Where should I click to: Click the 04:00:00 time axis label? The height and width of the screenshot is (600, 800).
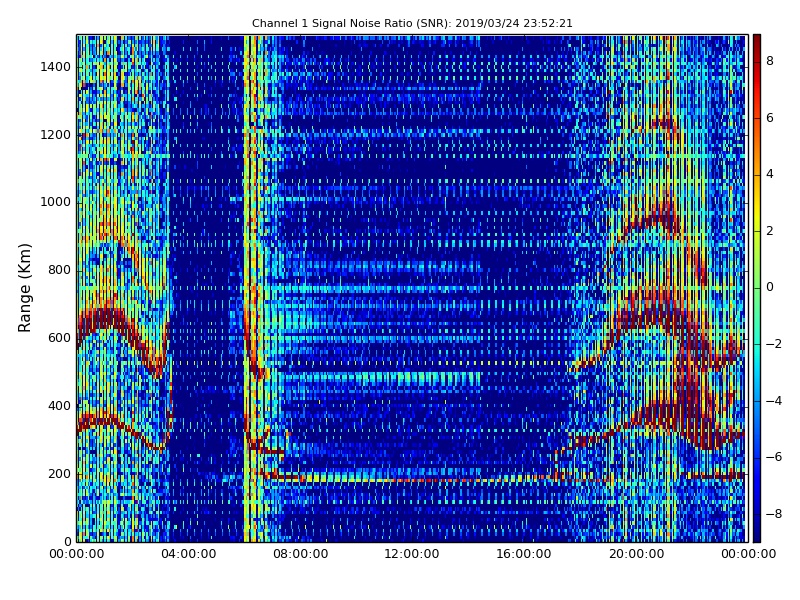point(189,554)
